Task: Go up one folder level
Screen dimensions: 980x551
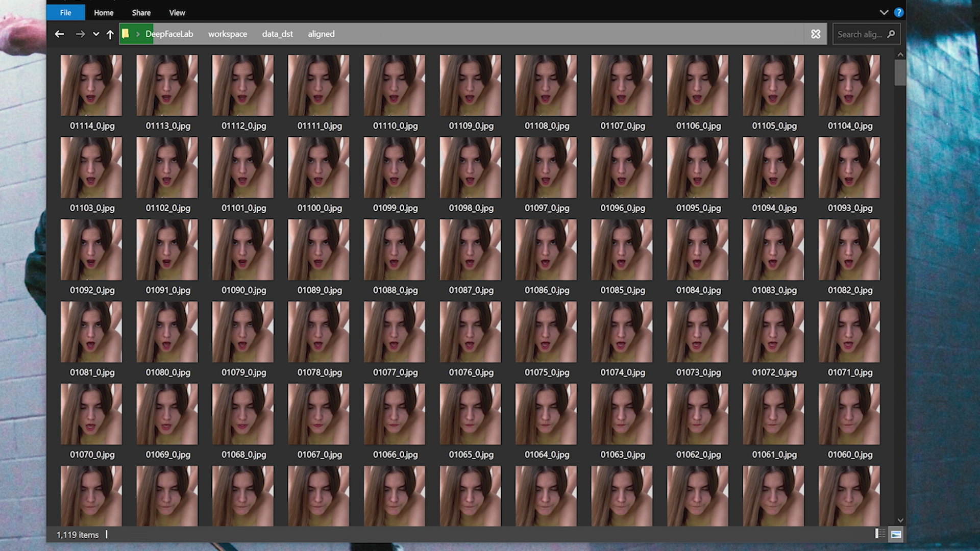Action: 110,34
